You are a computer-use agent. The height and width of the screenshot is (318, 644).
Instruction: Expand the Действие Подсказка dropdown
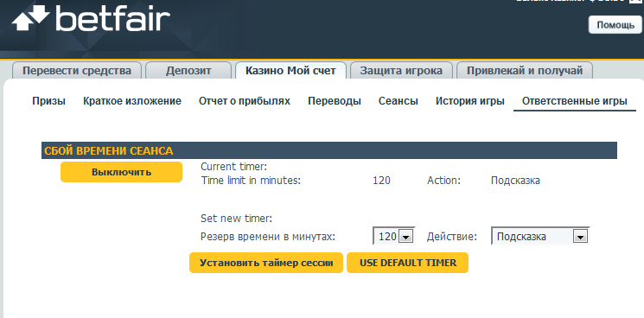540,237
